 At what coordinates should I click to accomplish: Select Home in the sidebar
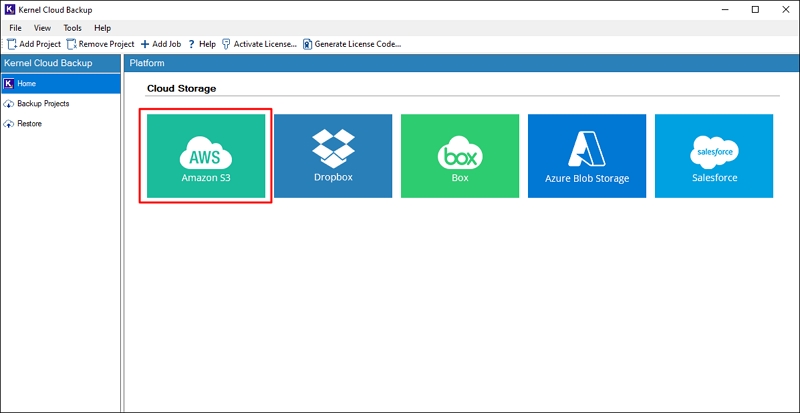pyautogui.click(x=61, y=83)
